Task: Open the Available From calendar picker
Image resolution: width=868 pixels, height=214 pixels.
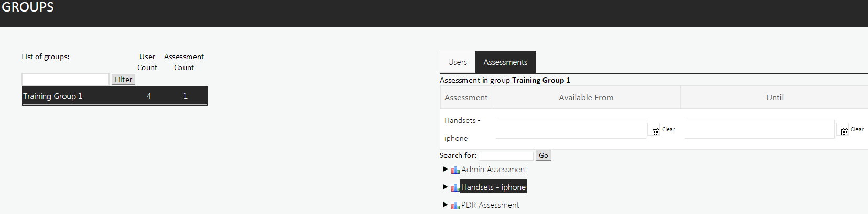Action: point(655,132)
